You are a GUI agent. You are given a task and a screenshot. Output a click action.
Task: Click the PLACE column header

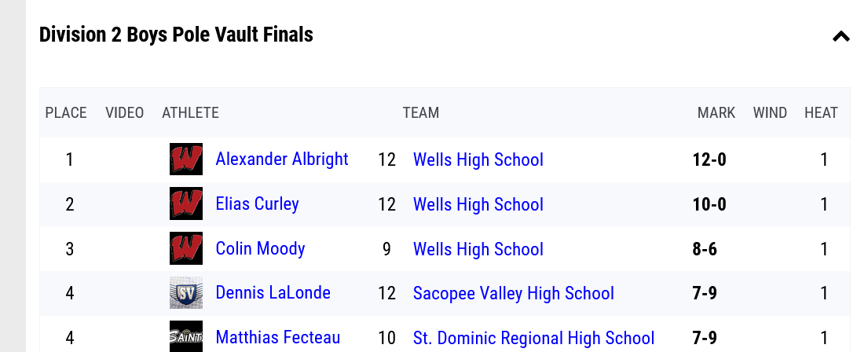click(x=66, y=113)
